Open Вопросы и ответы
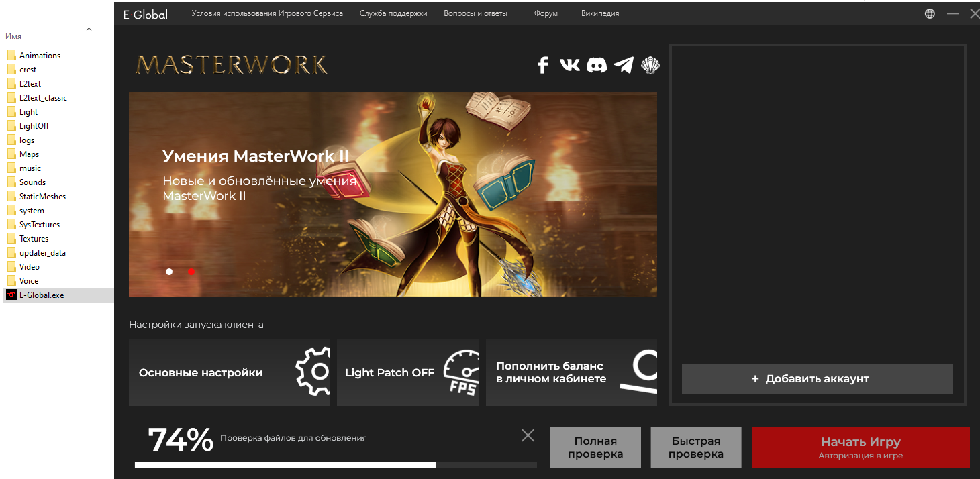Viewport: 980px width, 479px height. point(476,13)
